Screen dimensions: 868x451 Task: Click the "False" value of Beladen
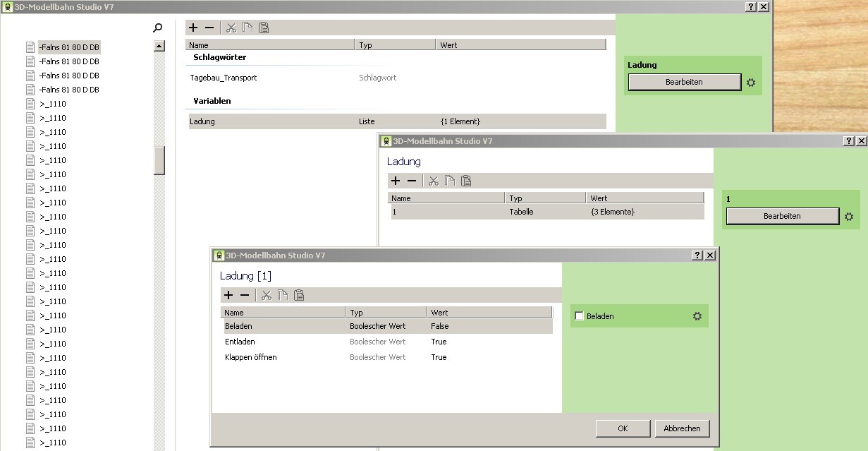coord(440,326)
